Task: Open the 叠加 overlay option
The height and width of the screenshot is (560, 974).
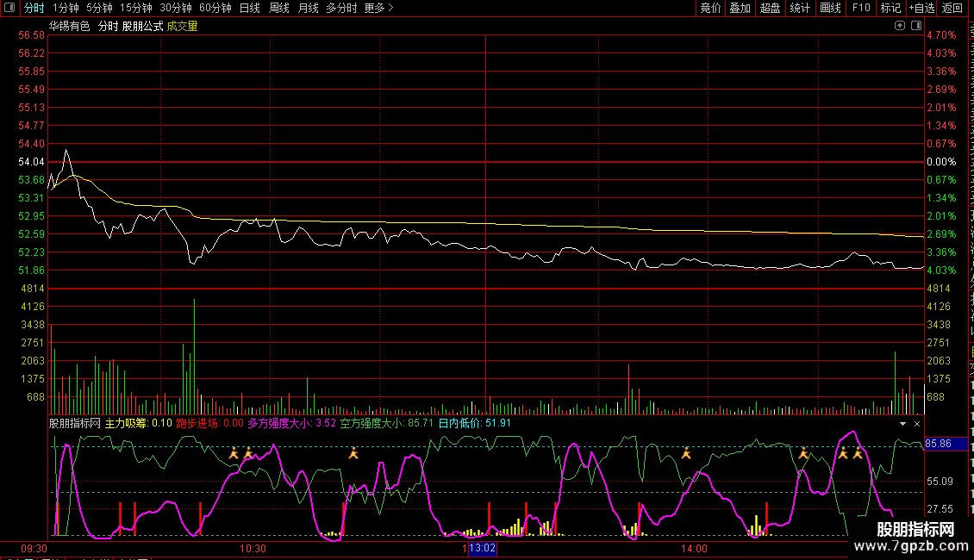Action: pyautogui.click(x=740, y=9)
